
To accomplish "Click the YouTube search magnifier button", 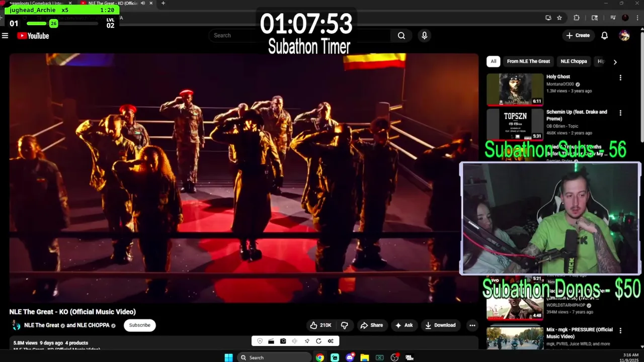I will point(401,36).
